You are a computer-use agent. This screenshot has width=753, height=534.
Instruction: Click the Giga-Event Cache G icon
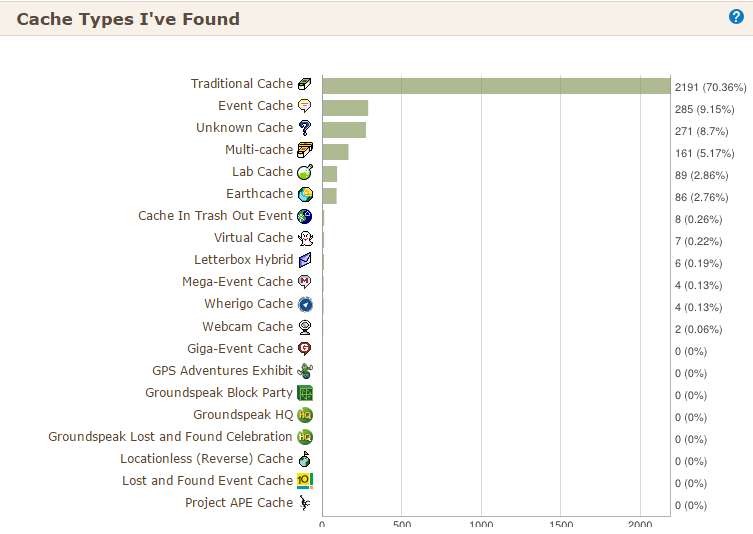(x=304, y=349)
